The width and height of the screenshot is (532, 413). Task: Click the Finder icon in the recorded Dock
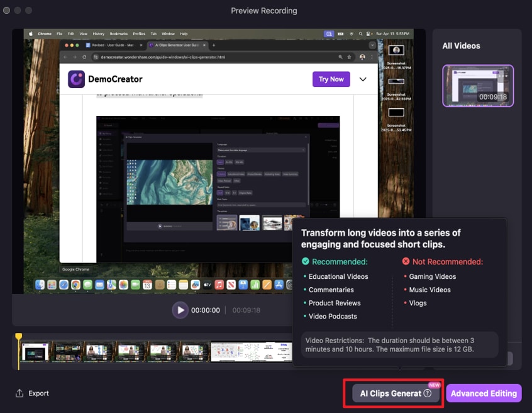point(40,285)
